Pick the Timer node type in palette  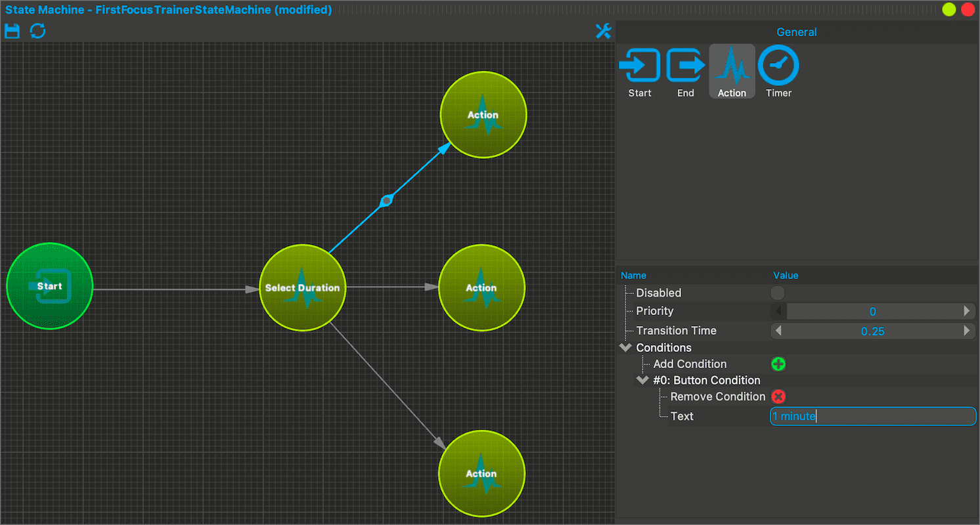pyautogui.click(x=778, y=72)
